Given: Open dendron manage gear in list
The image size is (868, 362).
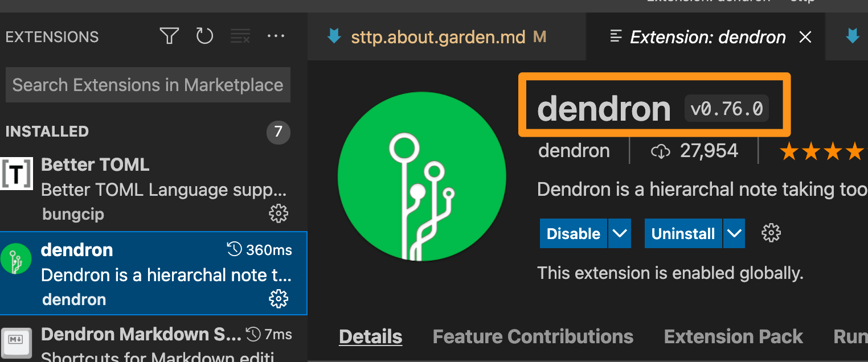Looking at the screenshot, I should pos(279,299).
